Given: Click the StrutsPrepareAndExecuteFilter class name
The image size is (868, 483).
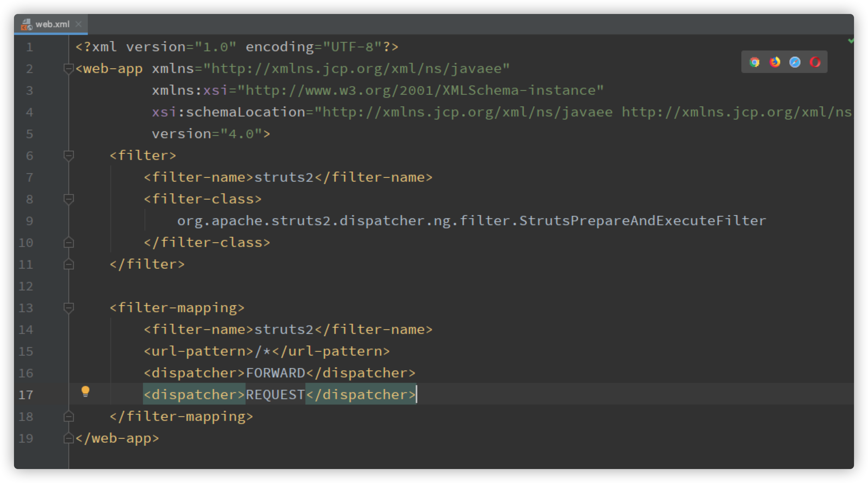Looking at the screenshot, I should [x=643, y=221].
